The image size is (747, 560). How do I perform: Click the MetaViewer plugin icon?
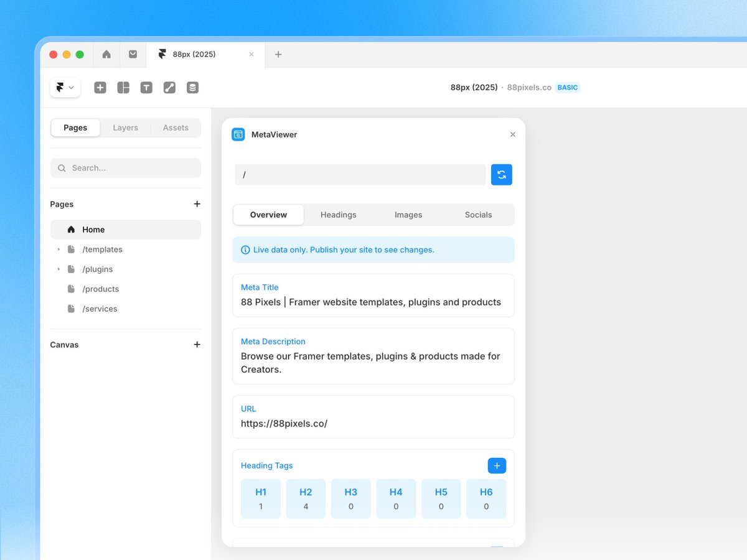point(238,134)
